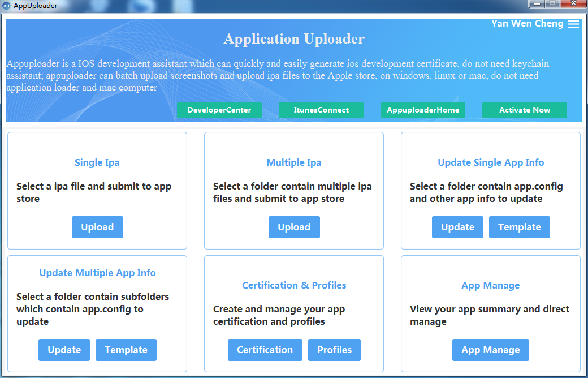
Task: Open App Manage to view app summary
Action: pos(490,350)
